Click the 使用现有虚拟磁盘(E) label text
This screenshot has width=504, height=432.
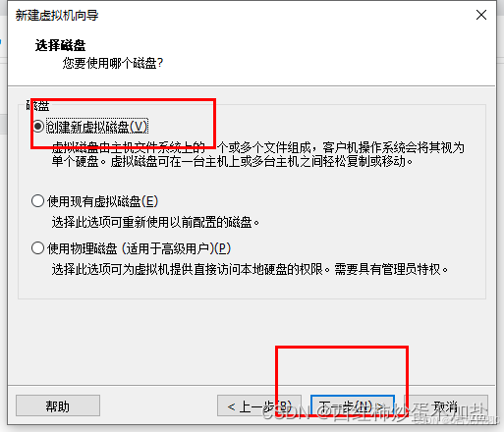(102, 201)
